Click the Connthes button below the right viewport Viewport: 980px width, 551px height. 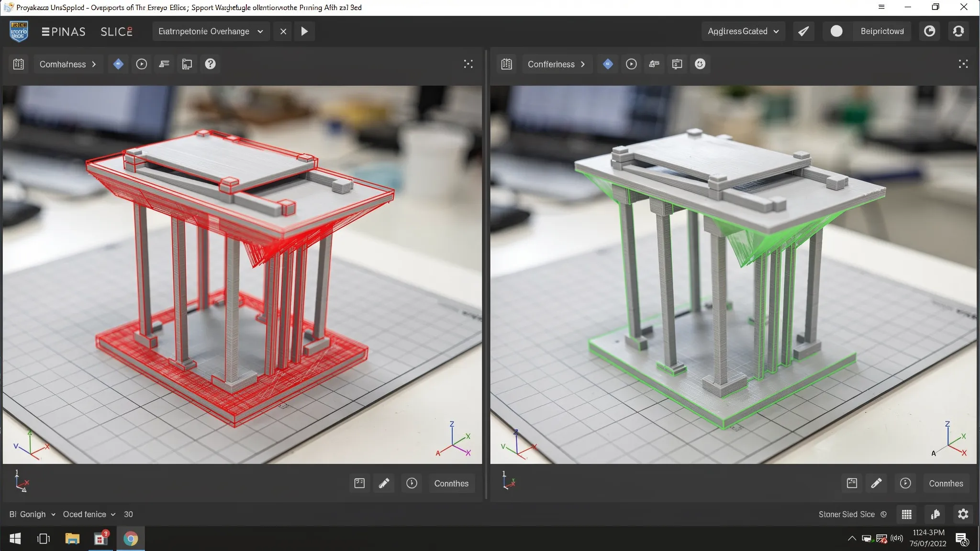945,483
